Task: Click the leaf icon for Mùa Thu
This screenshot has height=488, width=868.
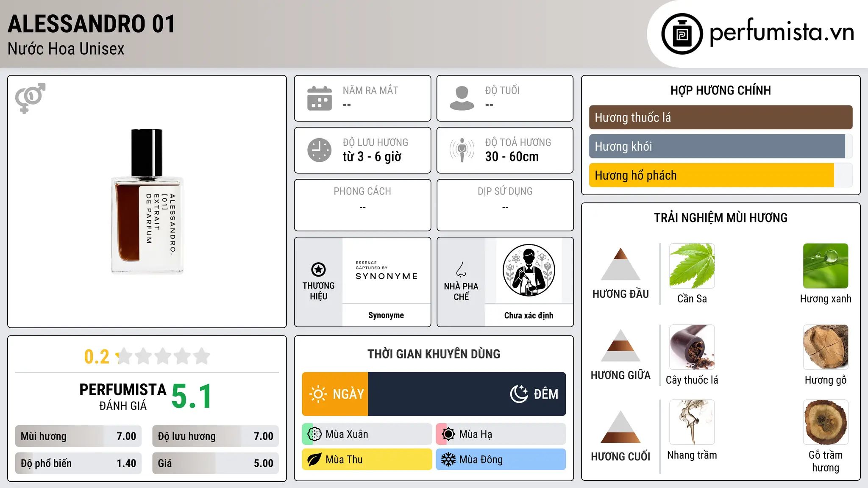Action: point(314,460)
